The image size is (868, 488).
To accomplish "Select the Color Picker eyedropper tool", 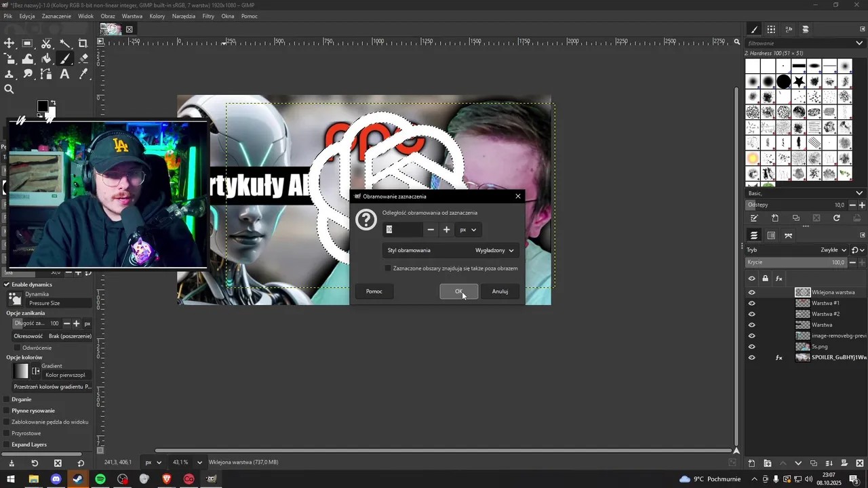I will [83, 74].
